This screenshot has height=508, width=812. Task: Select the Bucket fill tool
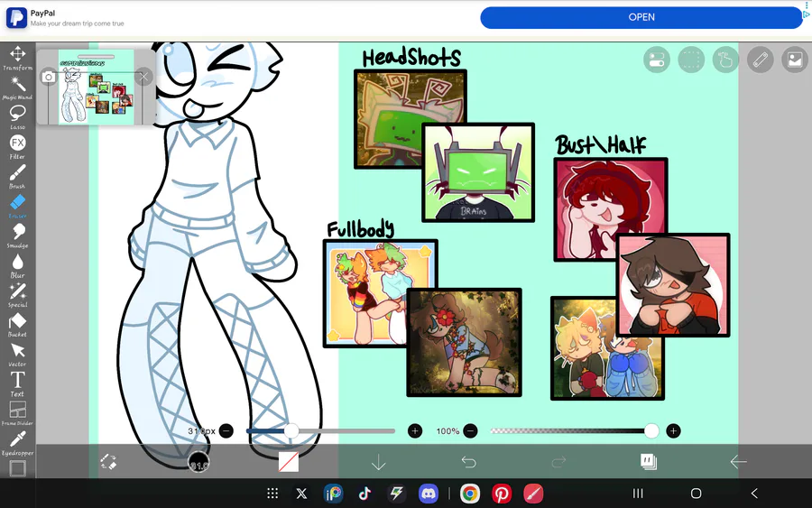coord(18,325)
